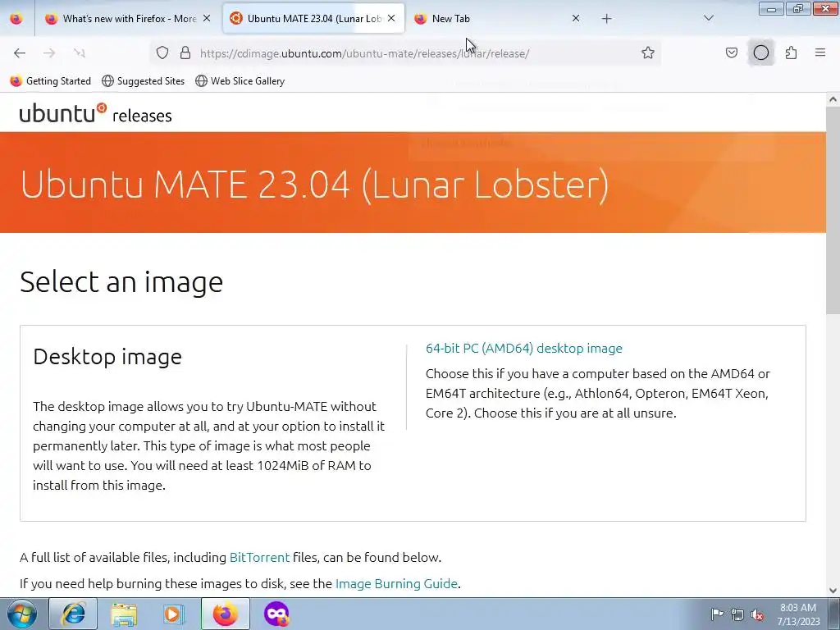Open the Firefox account circle button
840x630 pixels.
(x=760, y=52)
